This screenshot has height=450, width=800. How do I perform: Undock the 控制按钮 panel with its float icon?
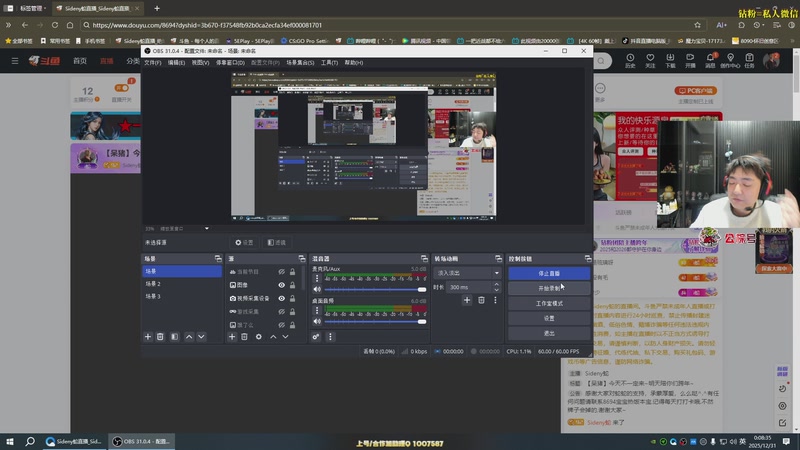[588, 259]
